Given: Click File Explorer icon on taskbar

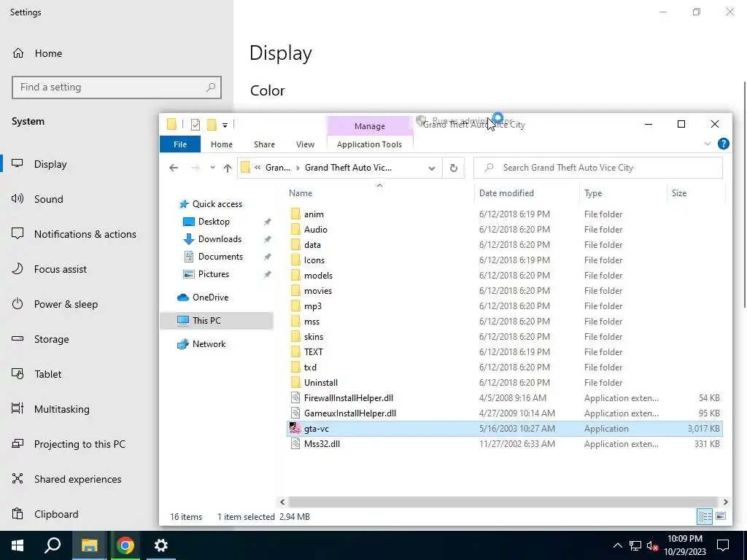Looking at the screenshot, I should coord(89,545).
